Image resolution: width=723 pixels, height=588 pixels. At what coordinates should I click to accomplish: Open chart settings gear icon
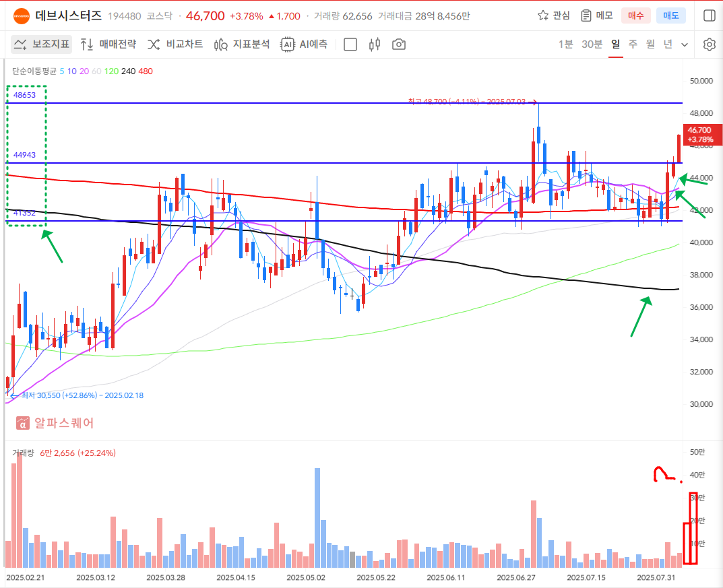click(x=710, y=44)
